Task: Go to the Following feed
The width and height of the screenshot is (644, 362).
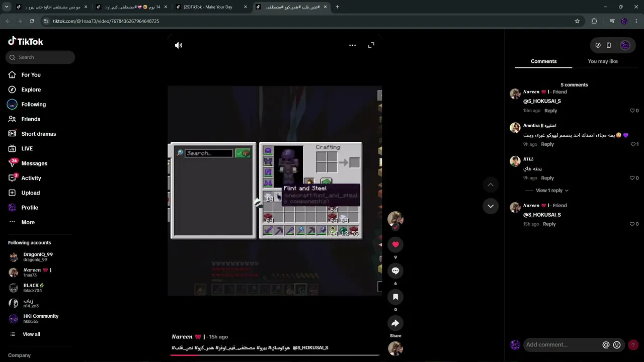Action: coord(33,105)
